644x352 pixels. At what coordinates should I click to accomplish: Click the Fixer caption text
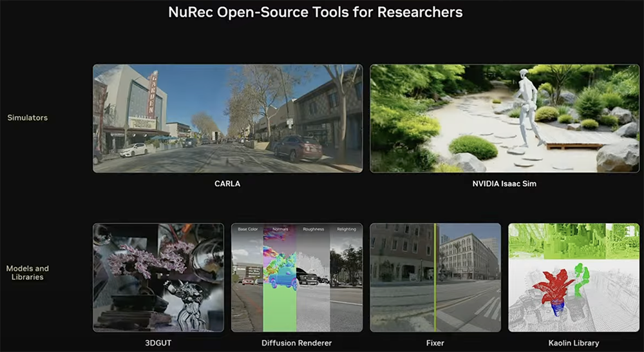pyautogui.click(x=435, y=343)
